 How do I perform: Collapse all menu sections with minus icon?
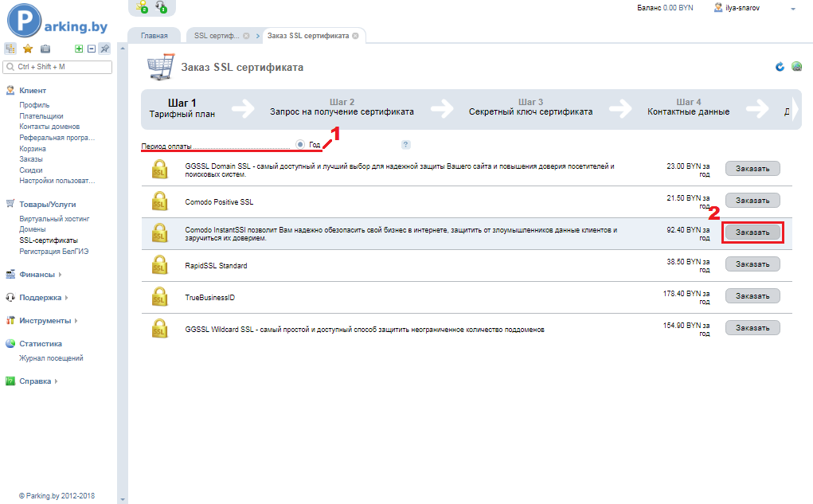[x=92, y=49]
